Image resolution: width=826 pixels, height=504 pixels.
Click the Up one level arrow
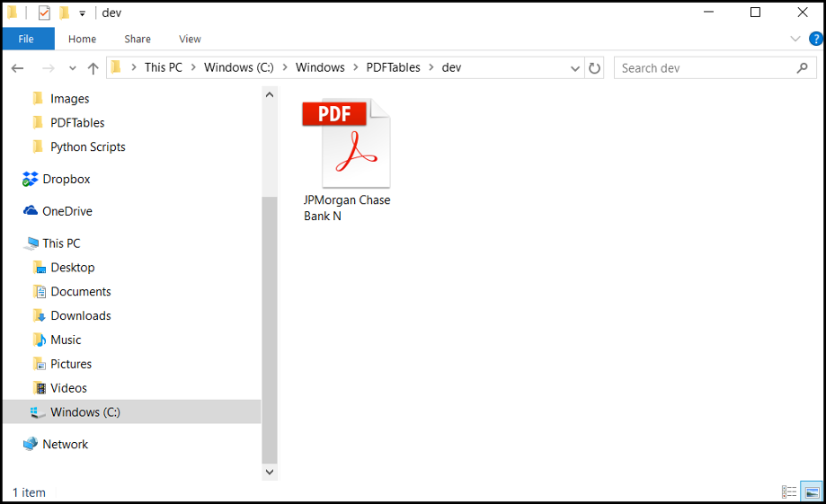point(93,68)
